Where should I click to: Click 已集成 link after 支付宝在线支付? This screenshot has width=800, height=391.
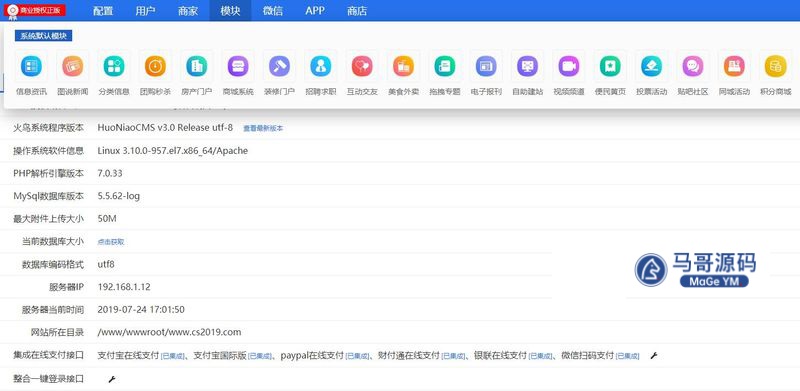(172, 356)
